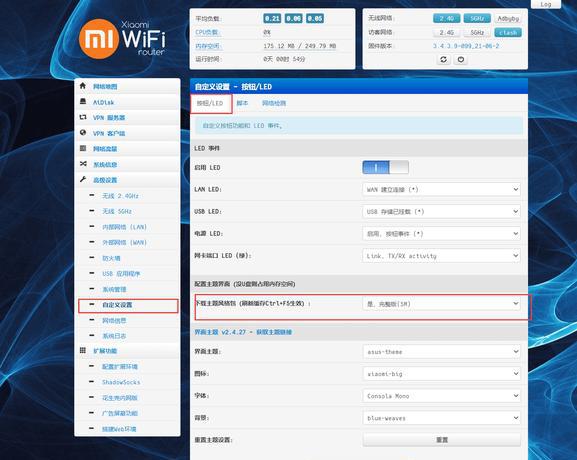Toggle guest network 5GHz button
577x460 pixels.
click(x=477, y=32)
